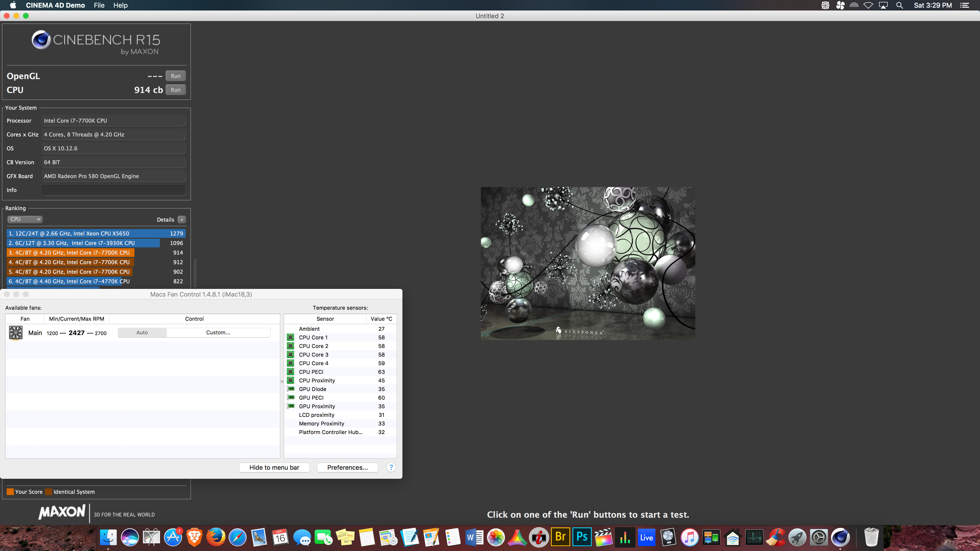Open Photos in the Dock
This screenshot has width=980, height=551.
pos(496,537)
